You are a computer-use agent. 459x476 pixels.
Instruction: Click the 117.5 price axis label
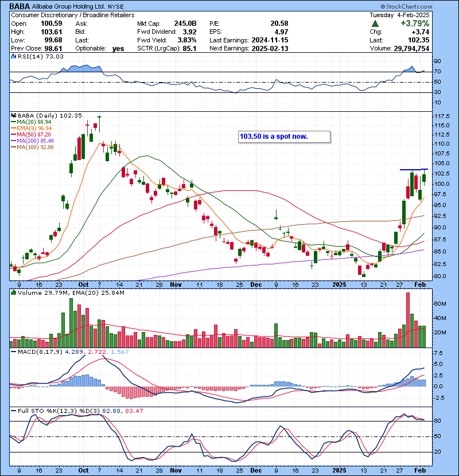pyautogui.click(x=442, y=116)
